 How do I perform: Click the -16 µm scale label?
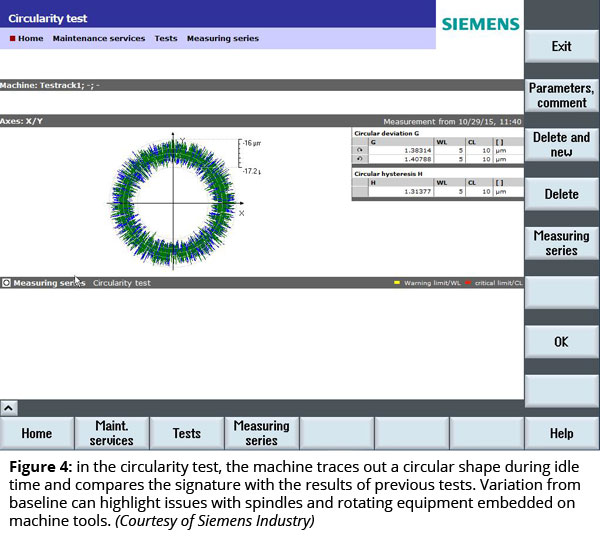pos(251,143)
